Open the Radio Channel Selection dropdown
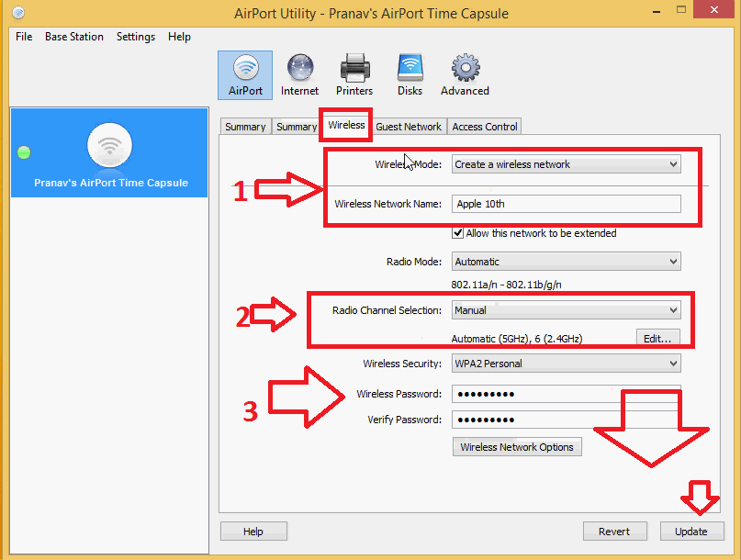The image size is (741, 560). click(566, 310)
